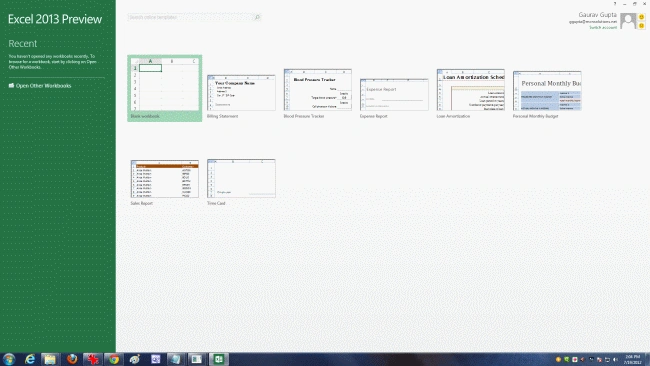The width and height of the screenshot is (650, 366).
Task: Click Open Other Workbooks link
Action: 44,86
